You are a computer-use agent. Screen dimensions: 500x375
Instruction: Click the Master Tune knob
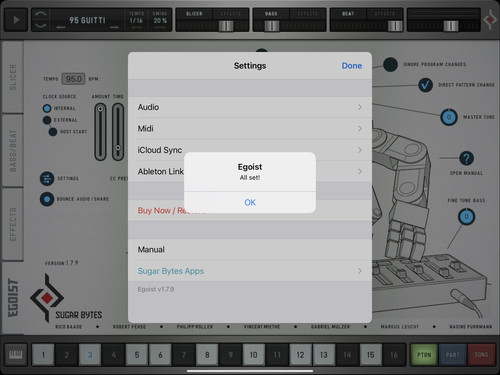(449, 117)
